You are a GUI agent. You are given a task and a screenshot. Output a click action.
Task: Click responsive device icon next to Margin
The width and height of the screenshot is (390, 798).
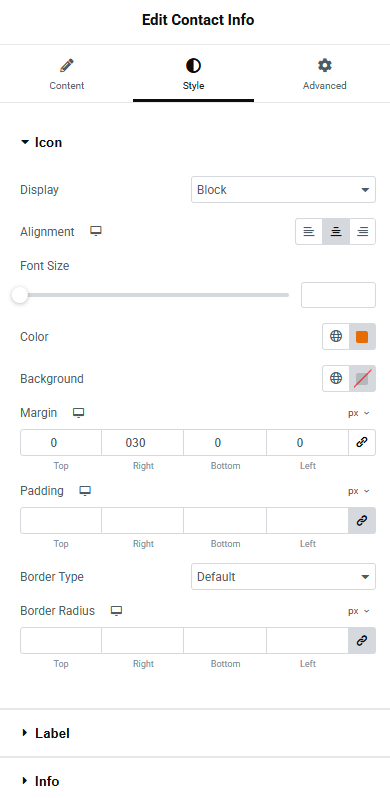78,413
